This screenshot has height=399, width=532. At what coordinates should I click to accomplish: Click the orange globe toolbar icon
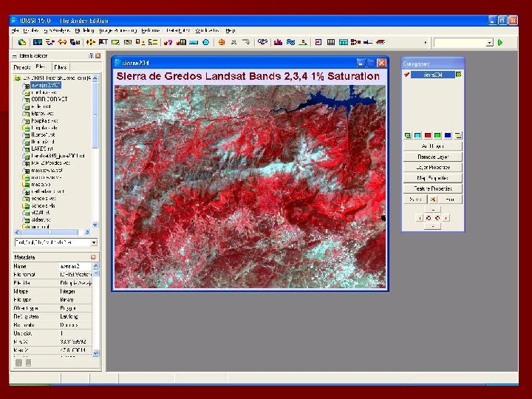pos(222,42)
